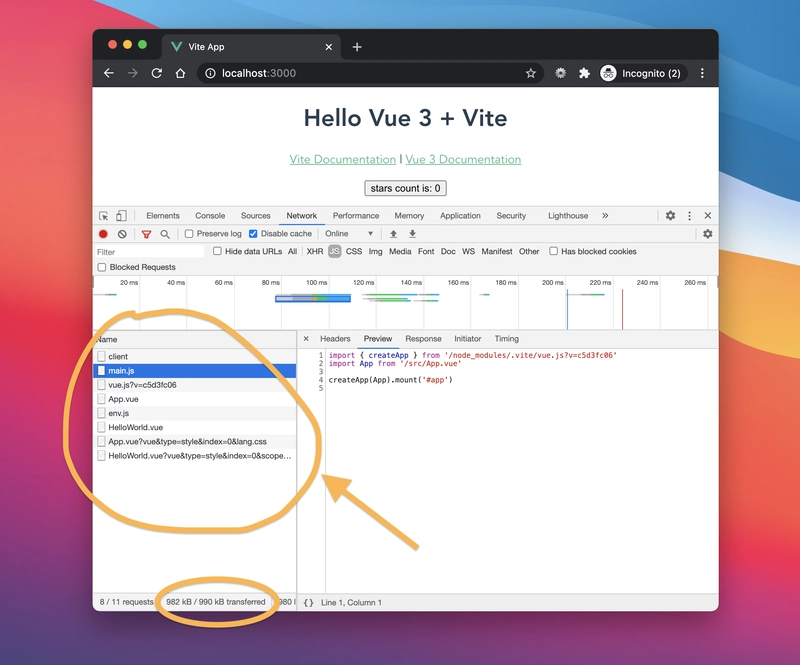Open the Extensions puzzle icon
800x665 pixels.
(584, 73)
